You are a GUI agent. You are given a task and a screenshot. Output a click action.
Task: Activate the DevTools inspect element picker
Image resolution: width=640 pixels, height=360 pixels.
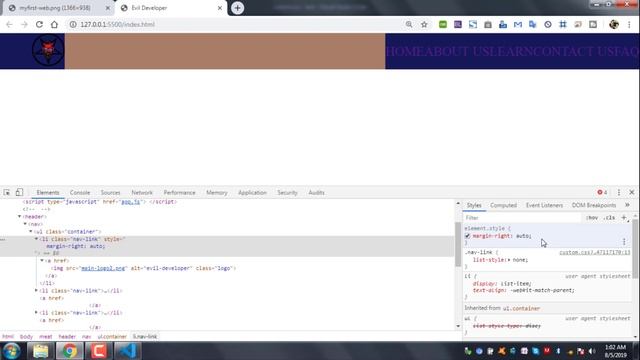click(7, 192)
